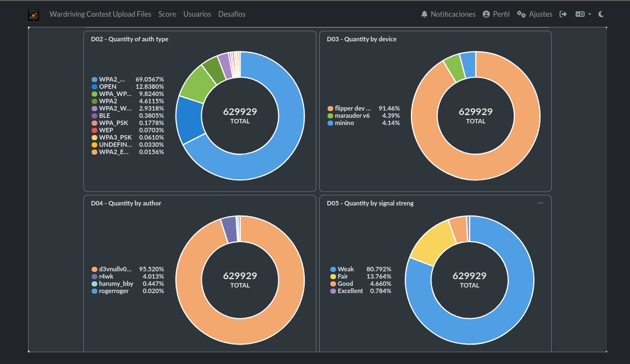This screenshot has height=364, width=630.
Task: Open Wardriving Contest Upload Files page
Action: 100,15
